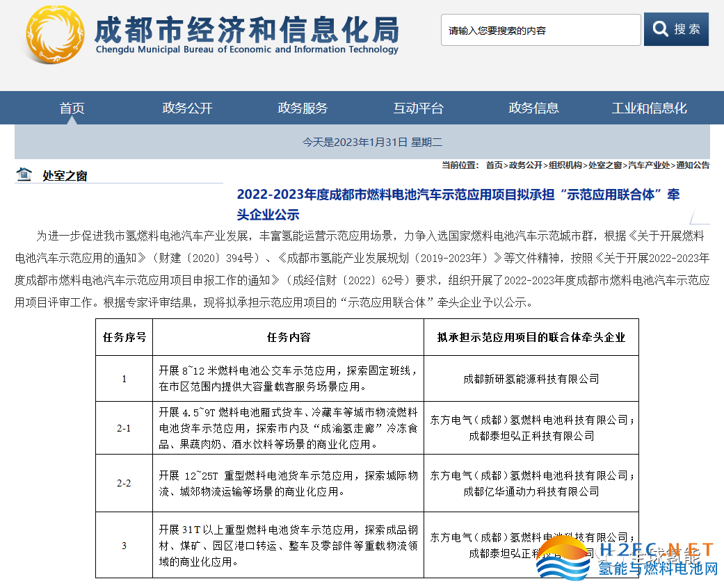This screenshot has width=724, height=588.
Task: Click the task 1 description about 8~12 米燃料电池公交车
Action: 288,379
